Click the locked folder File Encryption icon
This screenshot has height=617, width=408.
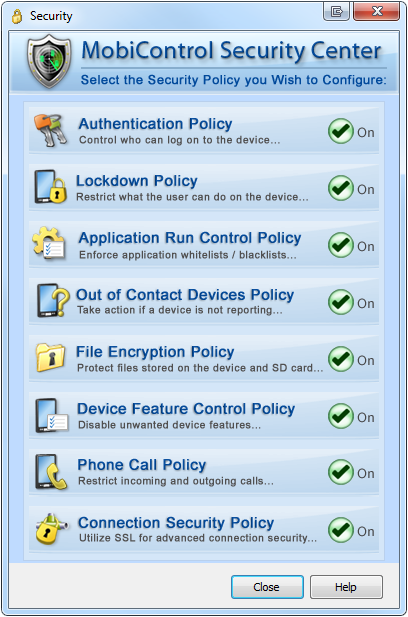(50, 357)
